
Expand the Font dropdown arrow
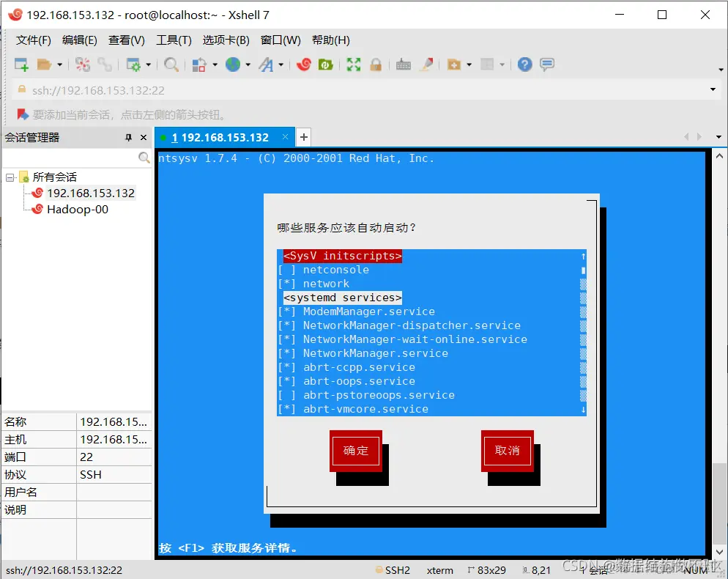point(281,65)
